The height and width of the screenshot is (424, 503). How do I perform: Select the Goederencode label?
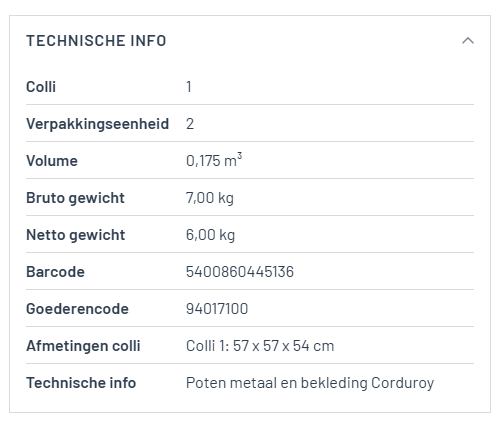[x=77, y=309]
